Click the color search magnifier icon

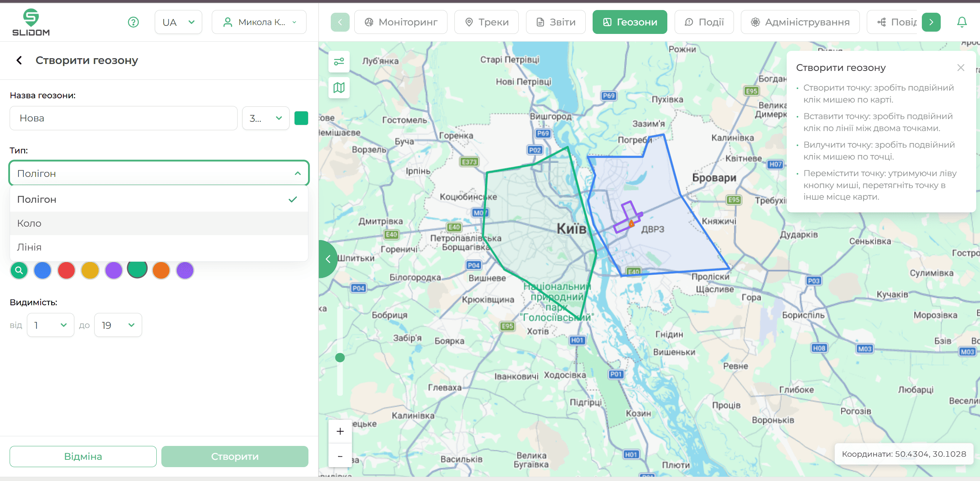pyautogui.click(x=19, y=271)
